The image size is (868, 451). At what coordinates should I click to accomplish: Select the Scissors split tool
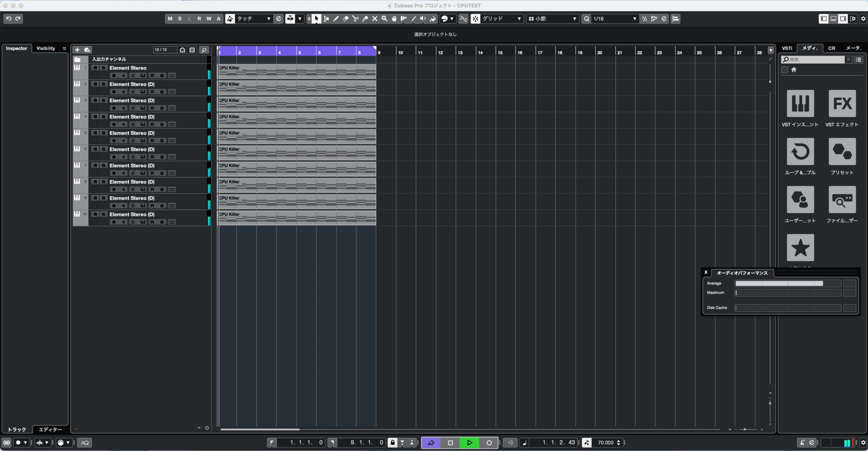[355, 19]
